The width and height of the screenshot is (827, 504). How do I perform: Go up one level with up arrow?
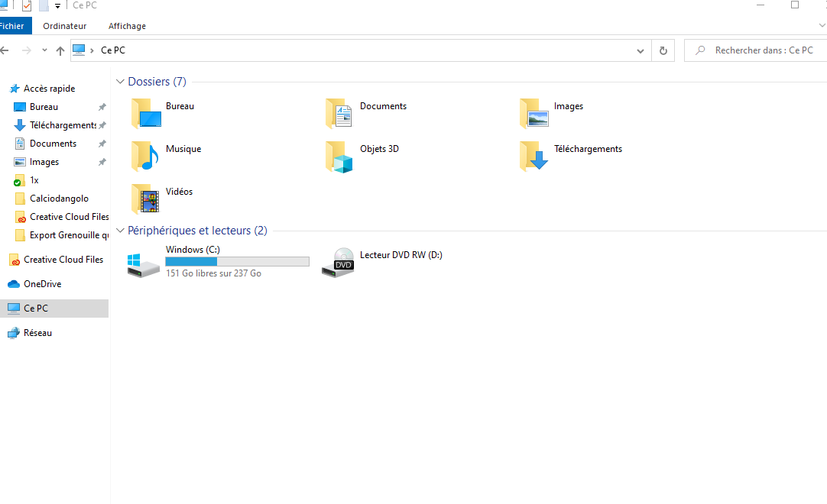click(60, 50)
